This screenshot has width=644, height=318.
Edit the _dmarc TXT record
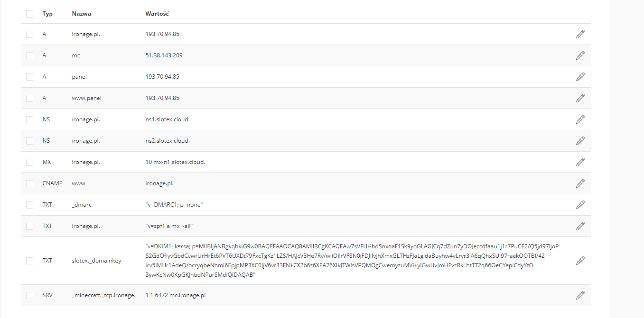coord(580,205)
